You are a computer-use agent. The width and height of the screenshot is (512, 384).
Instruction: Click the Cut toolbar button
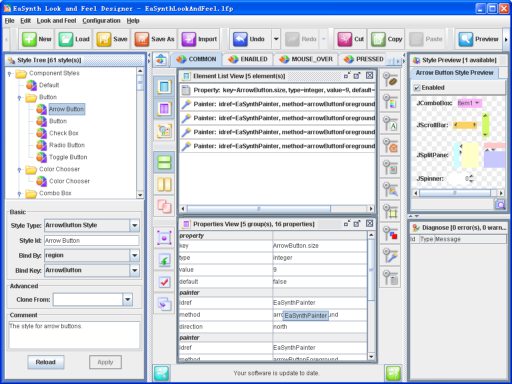(350, 39)
